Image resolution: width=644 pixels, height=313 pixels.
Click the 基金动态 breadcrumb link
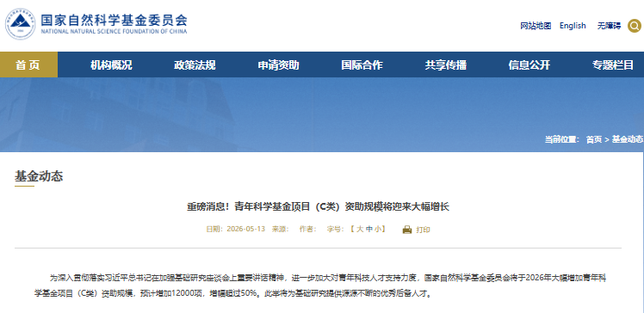[627, 139]
